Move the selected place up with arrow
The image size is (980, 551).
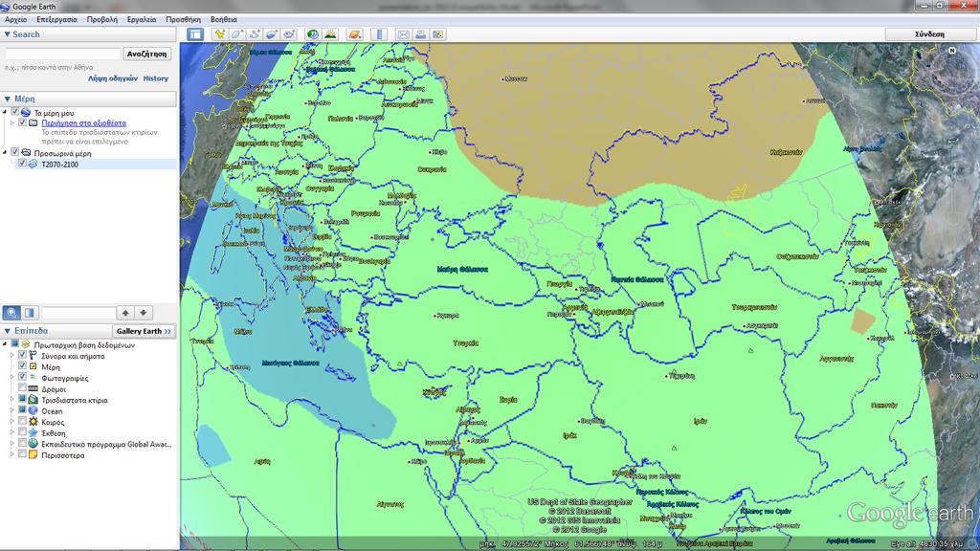point(125,313)
